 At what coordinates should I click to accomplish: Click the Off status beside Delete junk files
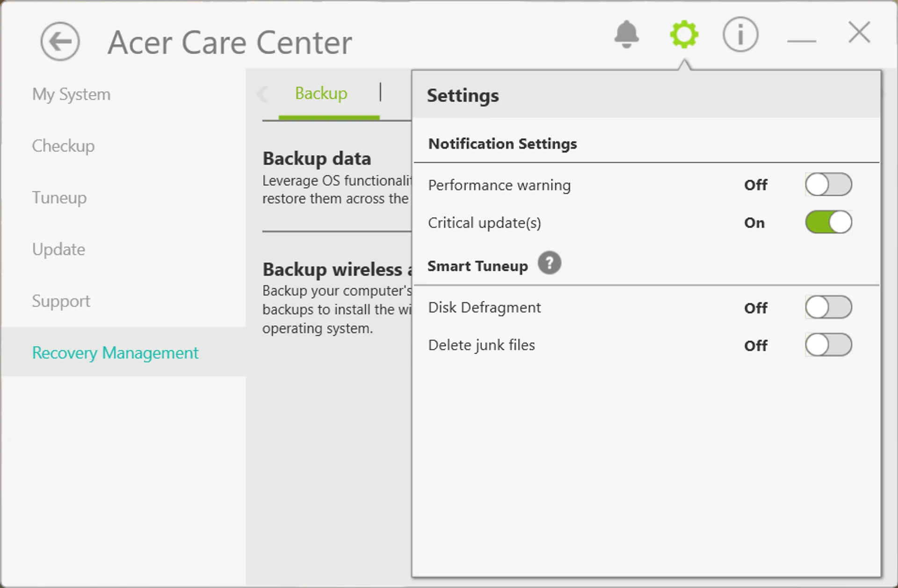pos(755,345)
